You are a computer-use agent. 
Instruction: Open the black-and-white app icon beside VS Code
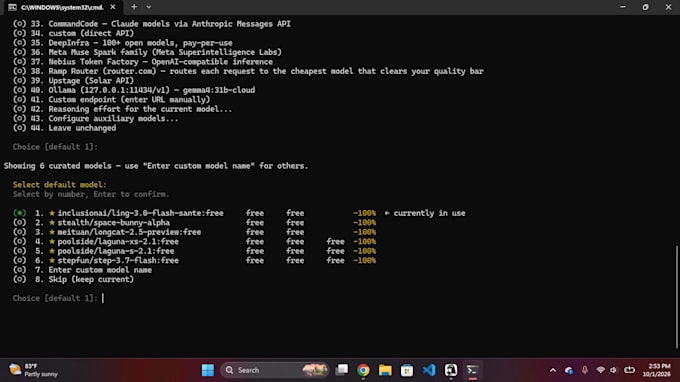coord(451,370)
